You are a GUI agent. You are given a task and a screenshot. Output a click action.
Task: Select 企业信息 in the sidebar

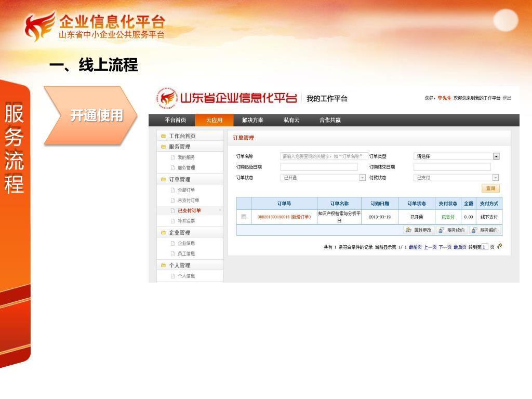[187, 243]
